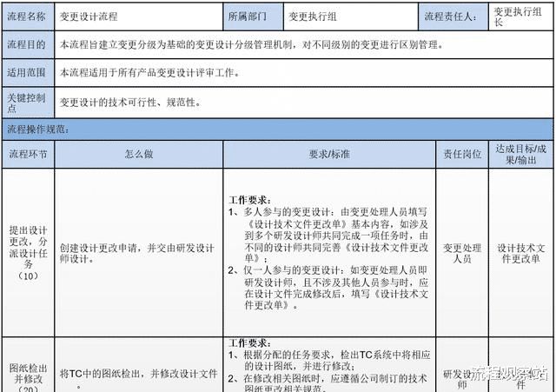Select the 变更处理人员 cell
Image resolution: width=556 pixels, height=392 pixels.
462,253
